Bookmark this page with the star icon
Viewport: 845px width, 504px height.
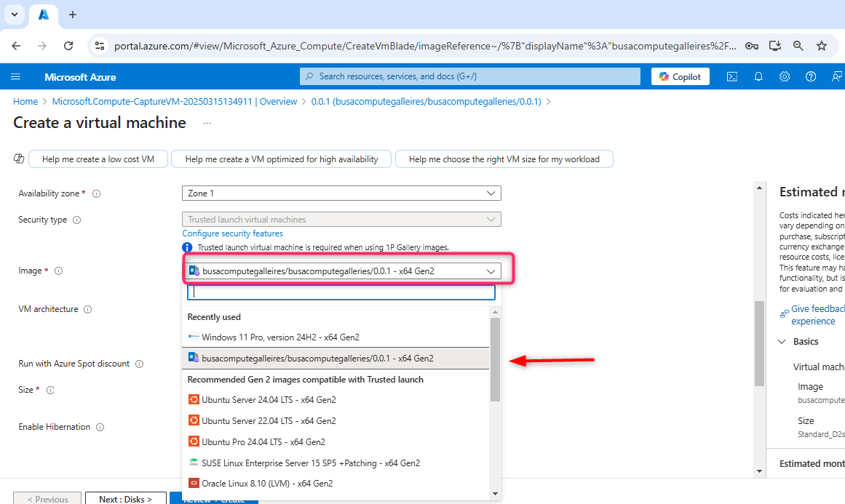point(821,46)
